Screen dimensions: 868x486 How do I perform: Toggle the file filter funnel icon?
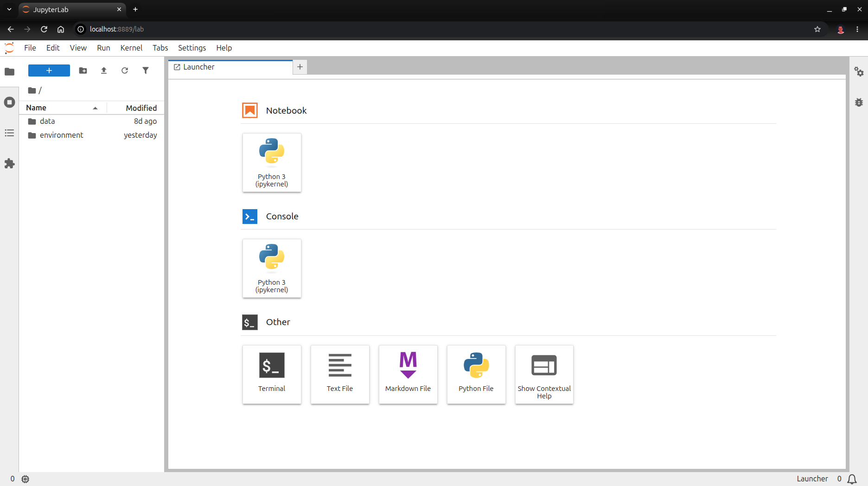pyautogui.click(x=146, y=70)
